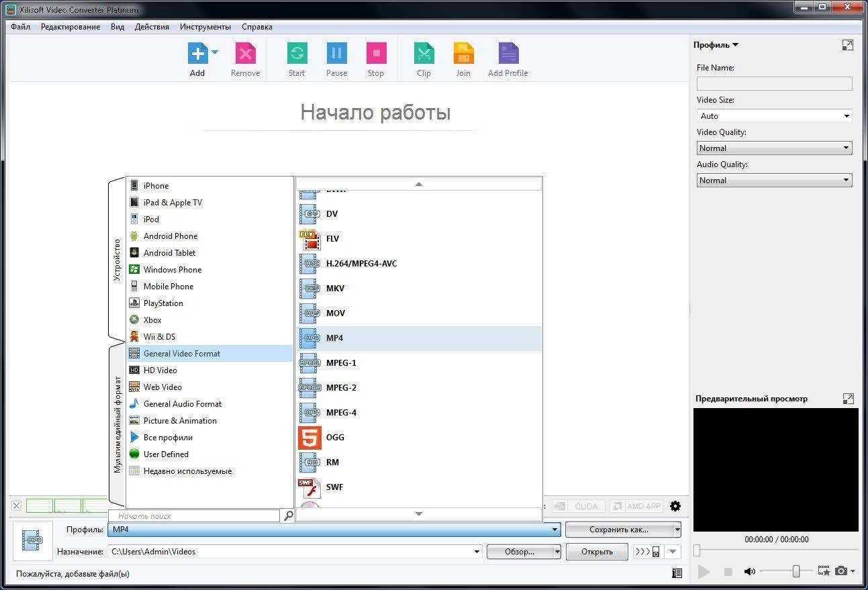Screen dimensions: 868x590
Task: Open the Действия menu
Action: (x=152, y=27)
